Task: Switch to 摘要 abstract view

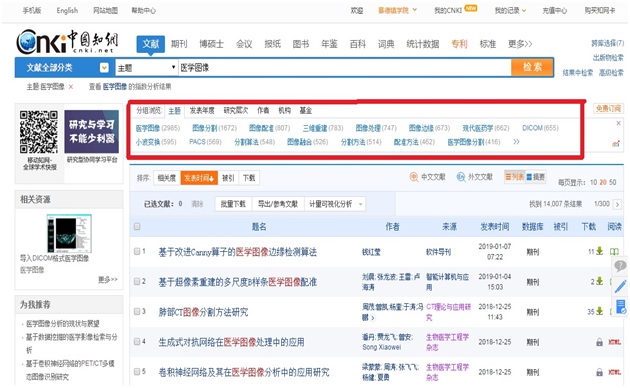Action: pos(535,177)
